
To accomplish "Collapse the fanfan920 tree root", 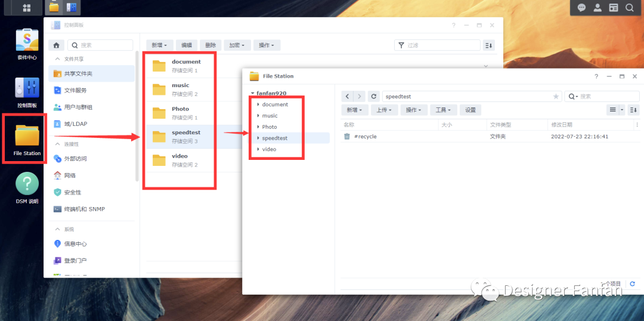I will click(253, 93).
